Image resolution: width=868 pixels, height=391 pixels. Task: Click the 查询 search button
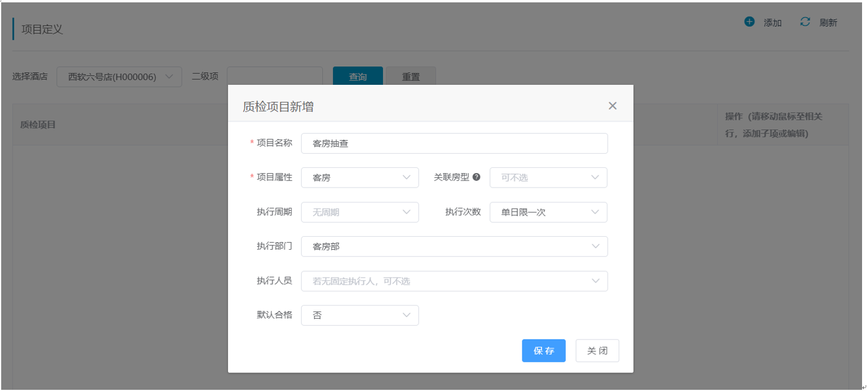357,77
